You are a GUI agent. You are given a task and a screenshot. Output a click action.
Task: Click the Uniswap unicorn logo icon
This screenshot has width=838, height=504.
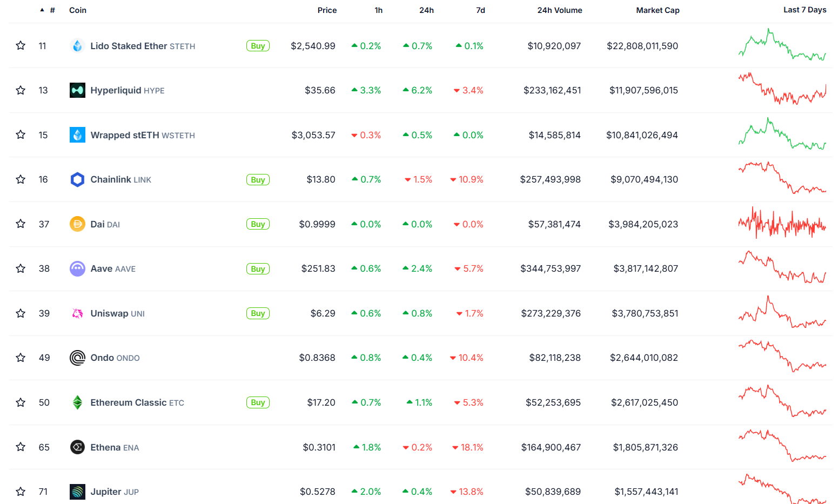point(77,313)
